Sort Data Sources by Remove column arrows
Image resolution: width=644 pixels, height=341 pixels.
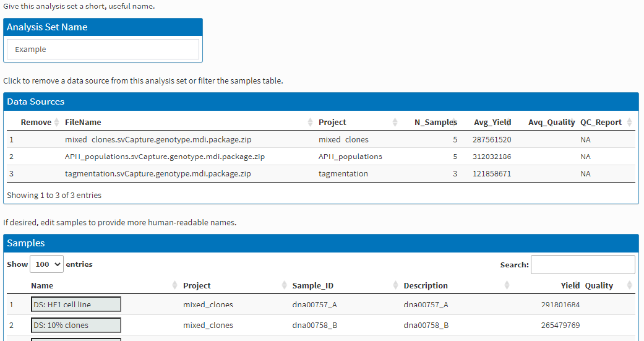[57, 123]
